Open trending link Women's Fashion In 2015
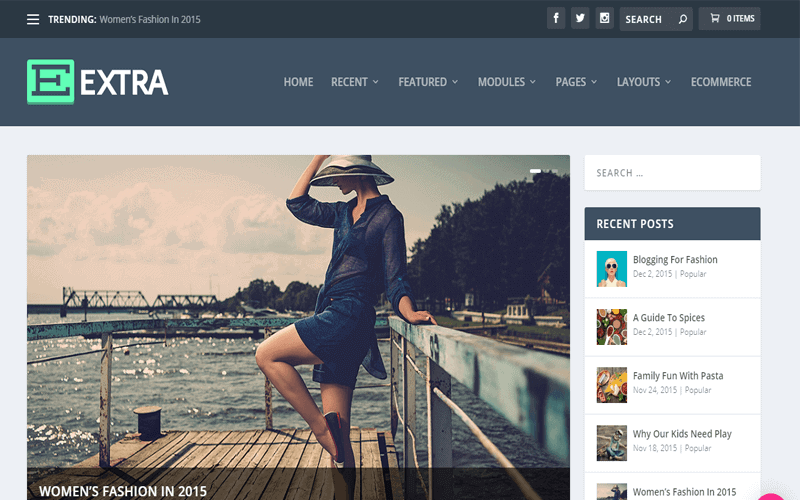Image resolution: width=800 pixels, height=500 pixels. pos(149,19)
